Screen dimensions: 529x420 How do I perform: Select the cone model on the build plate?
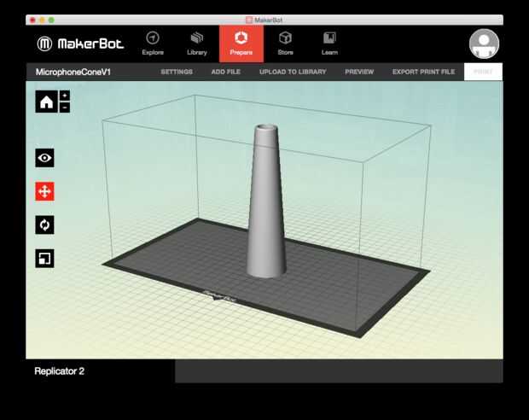266,202
